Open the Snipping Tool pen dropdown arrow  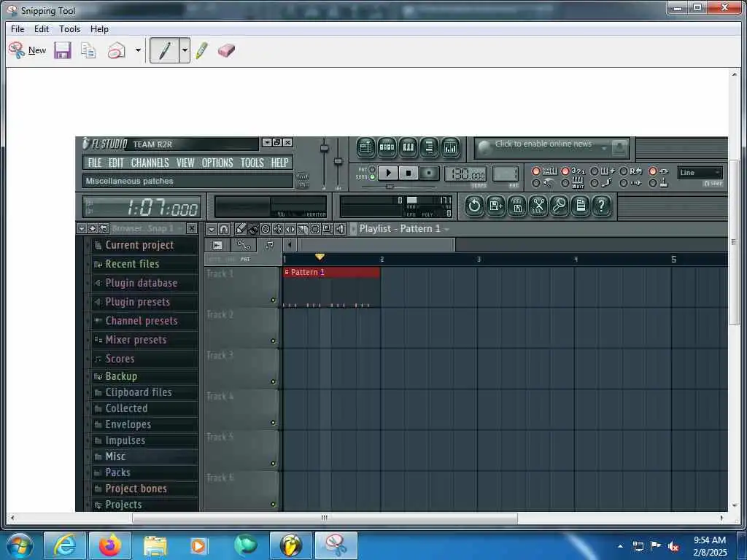185,50
